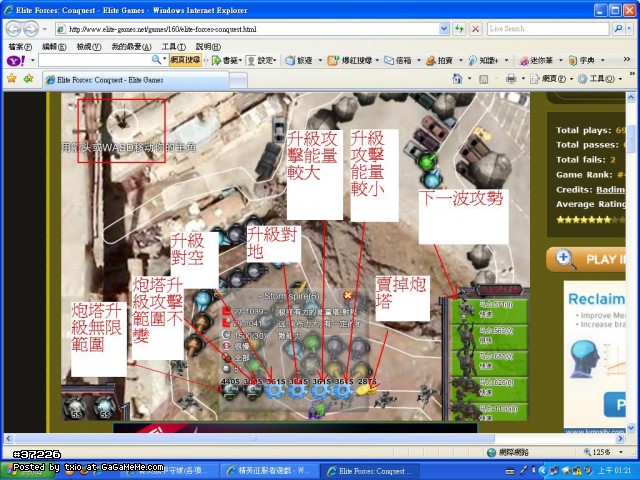This screenshot has height=480, width=640.
Task: Open Yahoo logo dropdown arrow
Action: 33,60
